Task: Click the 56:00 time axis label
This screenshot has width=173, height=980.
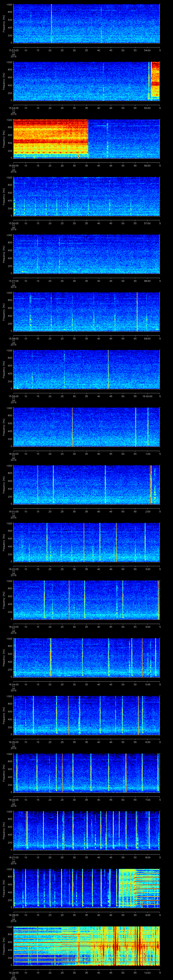Action: pos(147,166)
